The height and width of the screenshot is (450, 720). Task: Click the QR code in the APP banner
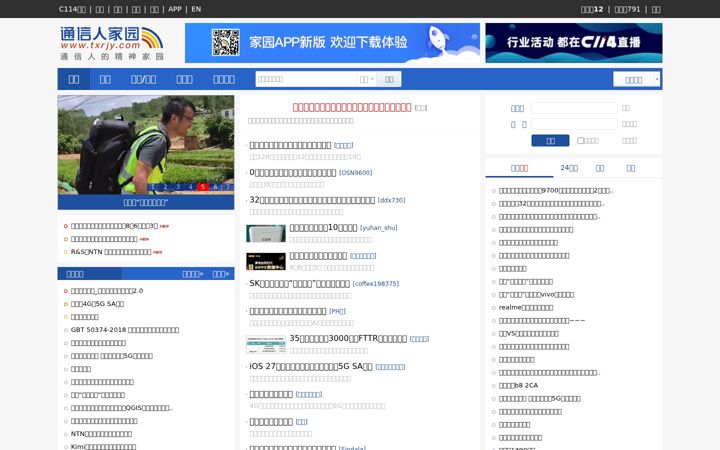[x=225, y=42]
